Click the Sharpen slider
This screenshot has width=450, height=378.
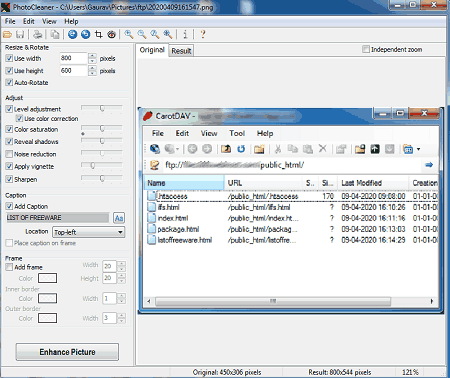click(102, 179)
